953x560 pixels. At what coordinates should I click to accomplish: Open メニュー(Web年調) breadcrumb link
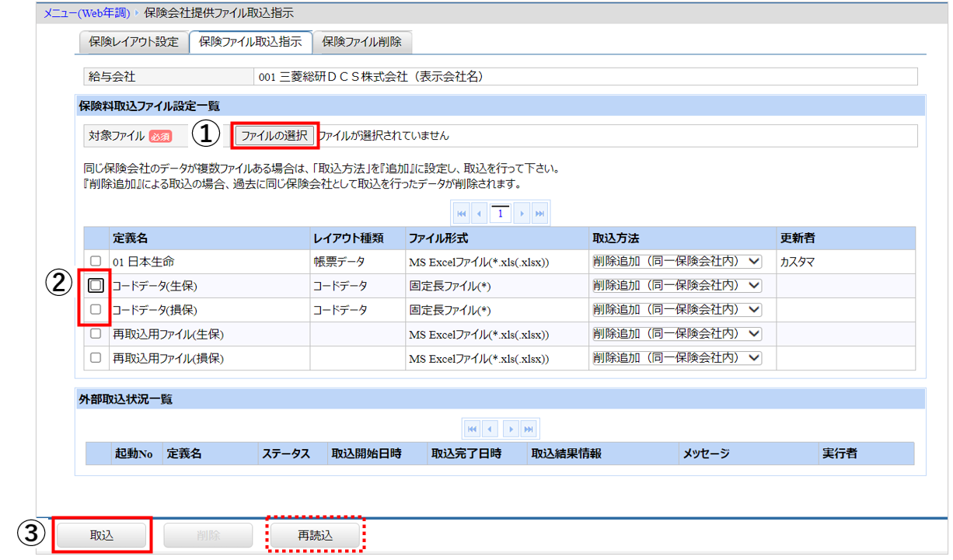pyautogui.click(x=86, y=12)
